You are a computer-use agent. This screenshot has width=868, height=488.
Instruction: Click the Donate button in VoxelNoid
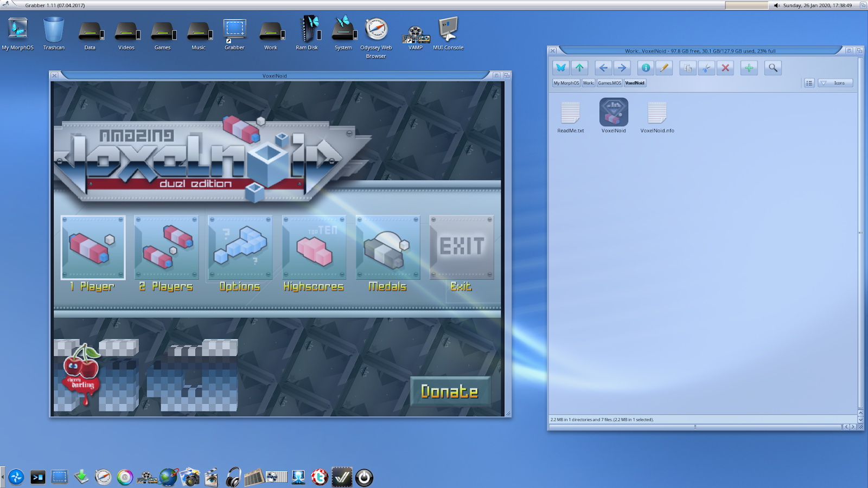click(450, 391)
